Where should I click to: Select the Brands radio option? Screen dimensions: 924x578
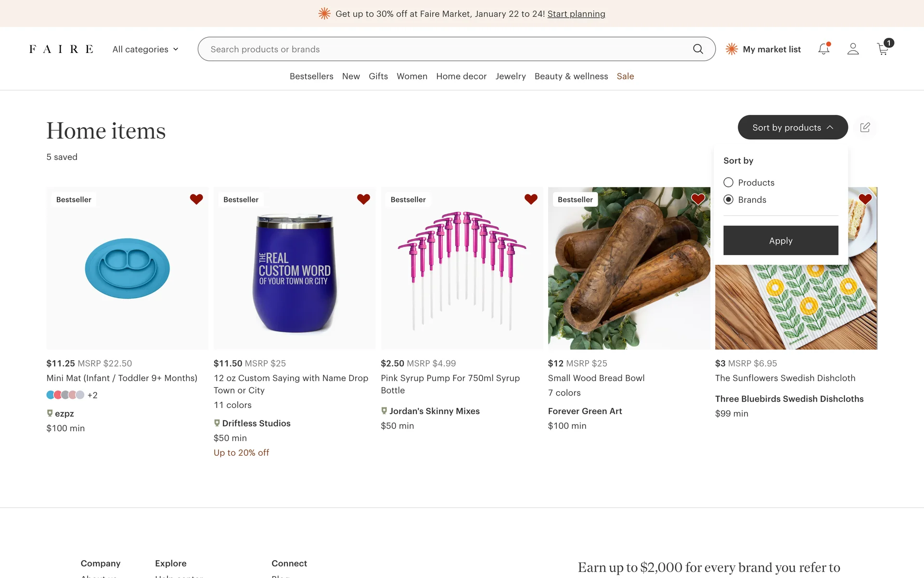coord(729,199)
